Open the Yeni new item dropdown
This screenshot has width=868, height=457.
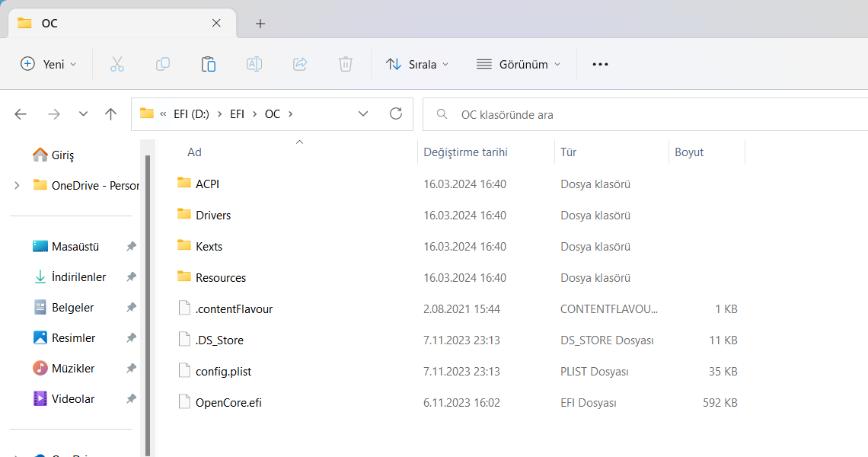pyautogui.click(x=49, y=64)
